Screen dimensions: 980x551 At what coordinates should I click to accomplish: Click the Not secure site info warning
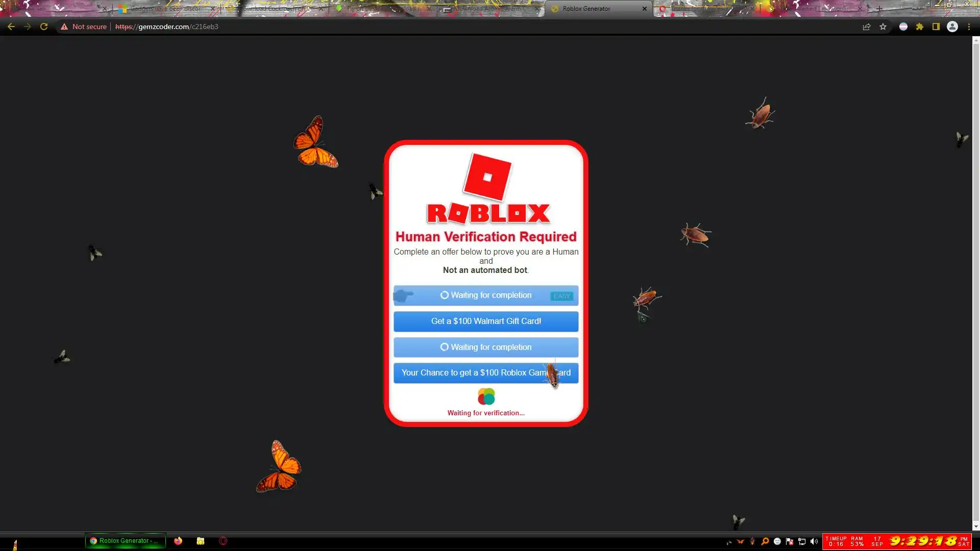pyautogui.click(x=84, y=27)
